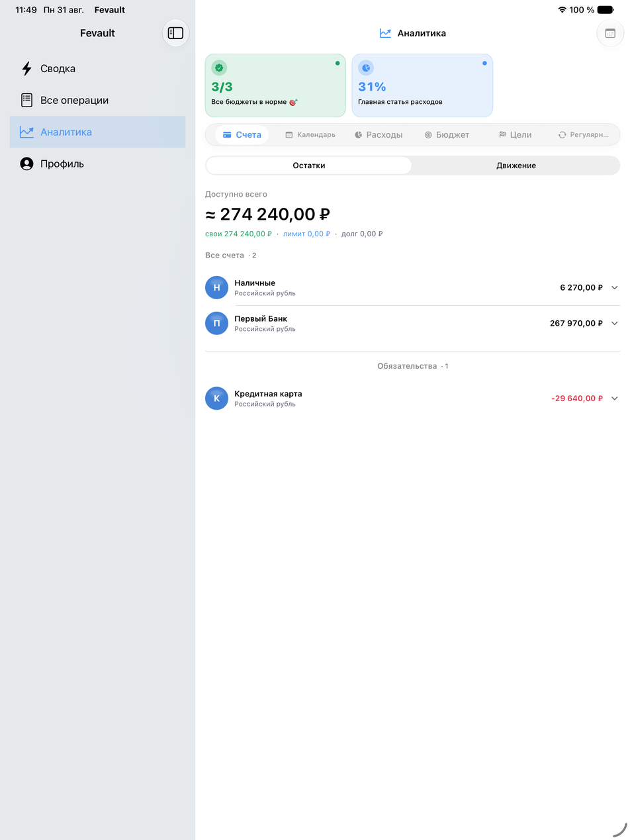The height and width of the screenshot is (840, 630).
Task: Click the Кредитная карта avatar icon
Action: click(x=216, y=398)
